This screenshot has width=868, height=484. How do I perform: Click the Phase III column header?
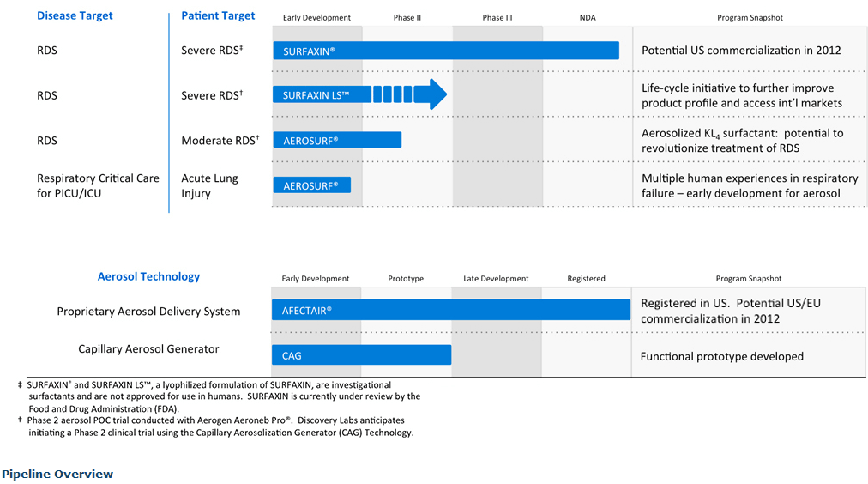497,18
